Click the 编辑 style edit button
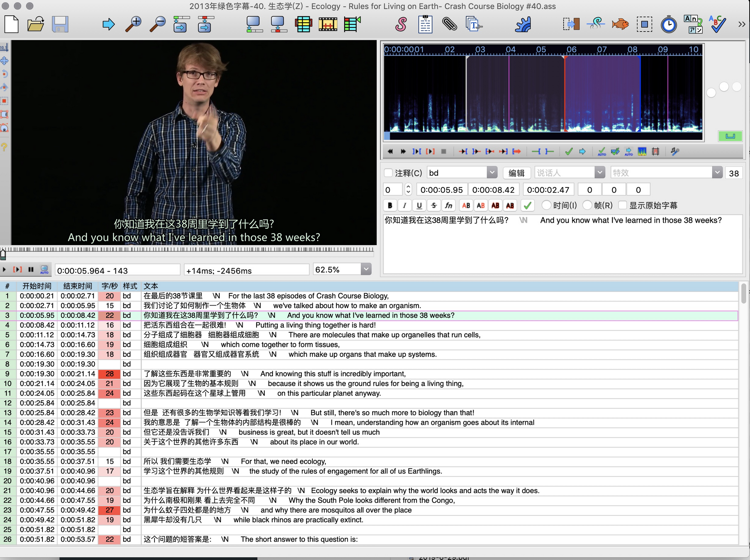The height and width of the screenshot is (560, 750). tap(516, 173)
